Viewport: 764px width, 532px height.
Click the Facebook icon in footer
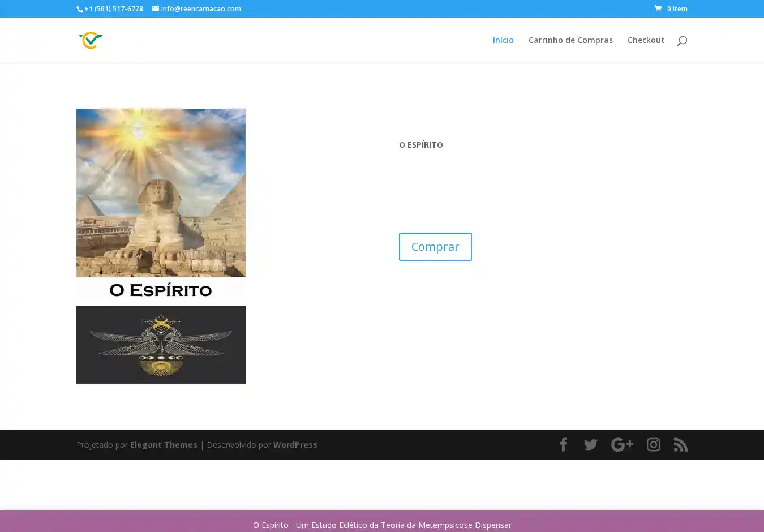[x=563, y=445]
